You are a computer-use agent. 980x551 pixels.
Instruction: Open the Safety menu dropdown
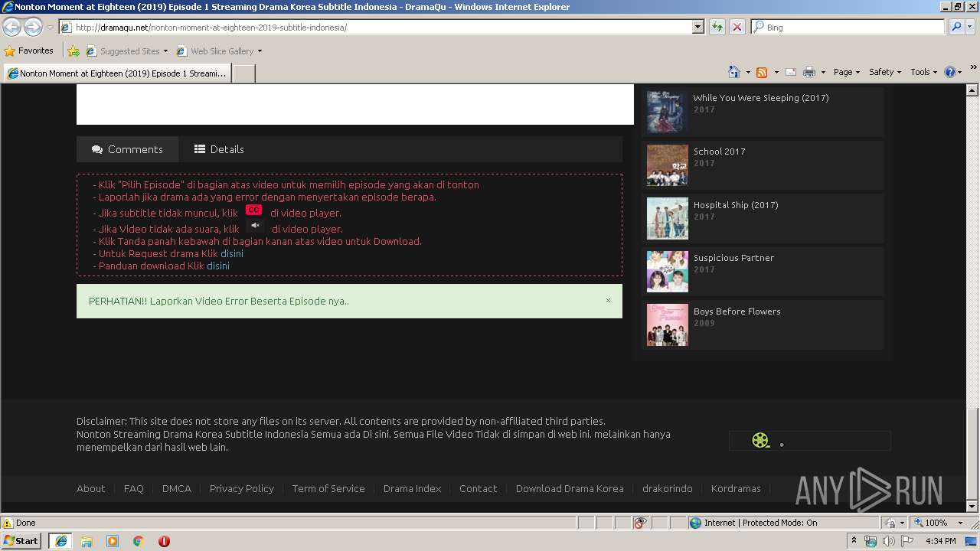(884, 72)
